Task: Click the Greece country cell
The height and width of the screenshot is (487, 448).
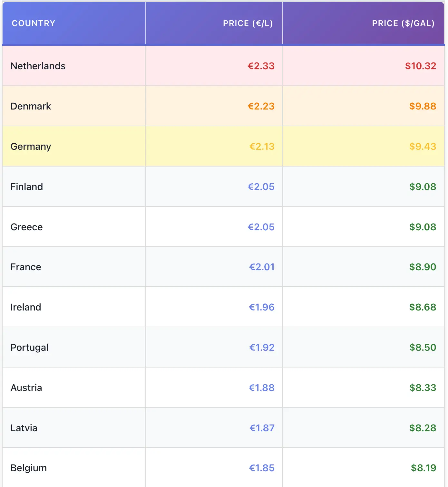Action: coord(27,227)
